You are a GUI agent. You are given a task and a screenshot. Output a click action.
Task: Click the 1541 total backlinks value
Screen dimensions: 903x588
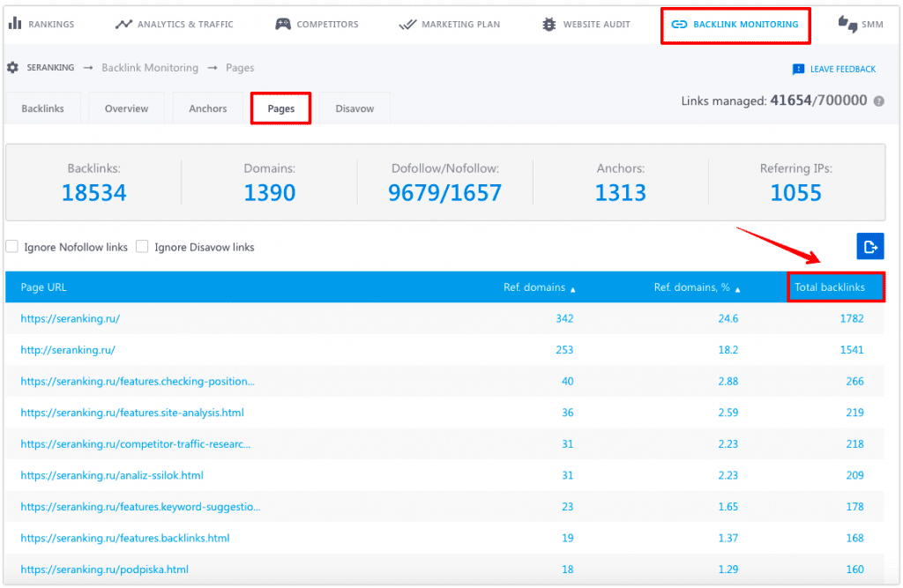(x=852, y=350)
